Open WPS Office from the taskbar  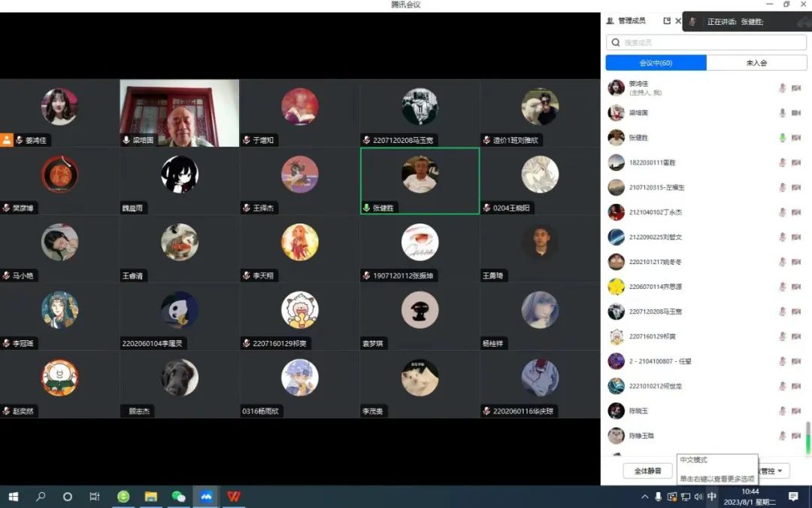click(234, 497)
